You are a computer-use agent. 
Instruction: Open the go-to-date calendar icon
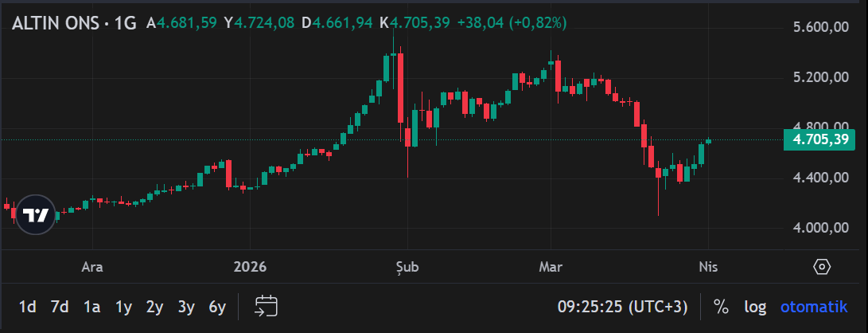point(266,306)
